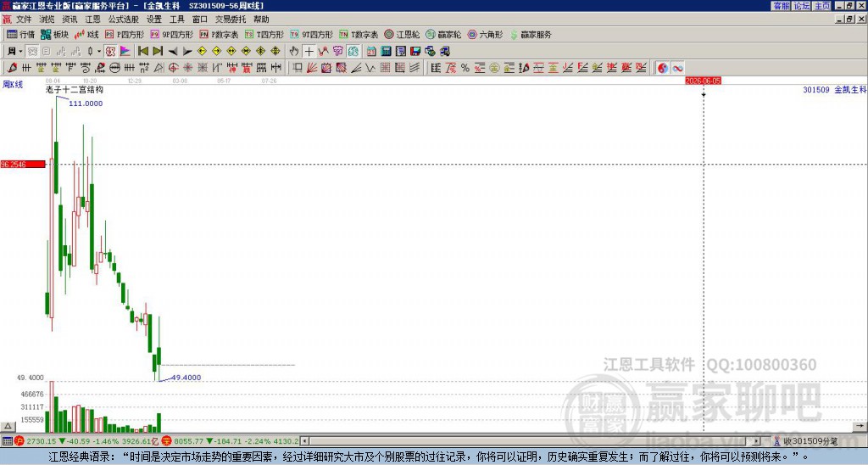Click the black right arrow icon
This screenshot has height=465, width=868.
pyautogui.click(x=187, y=51)
